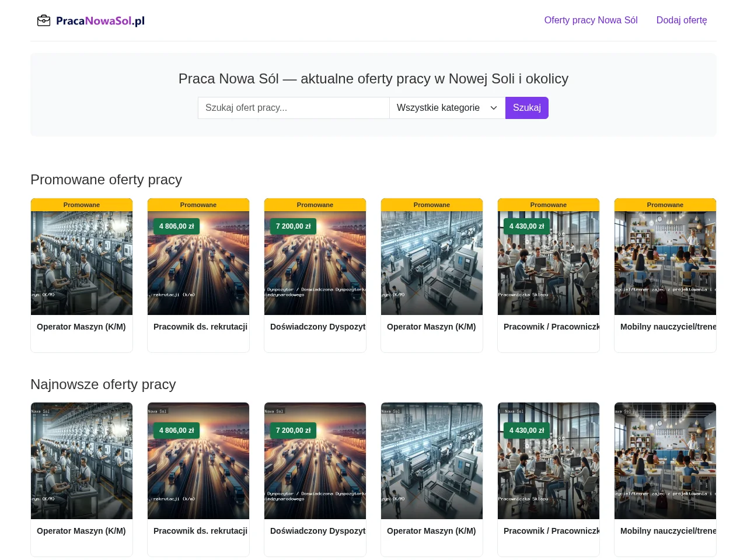This screenshot has height=560, width=747.
Task: Open first promoted Operator Maszyn (K/M) thumbnail
Action: click(82, 263)
